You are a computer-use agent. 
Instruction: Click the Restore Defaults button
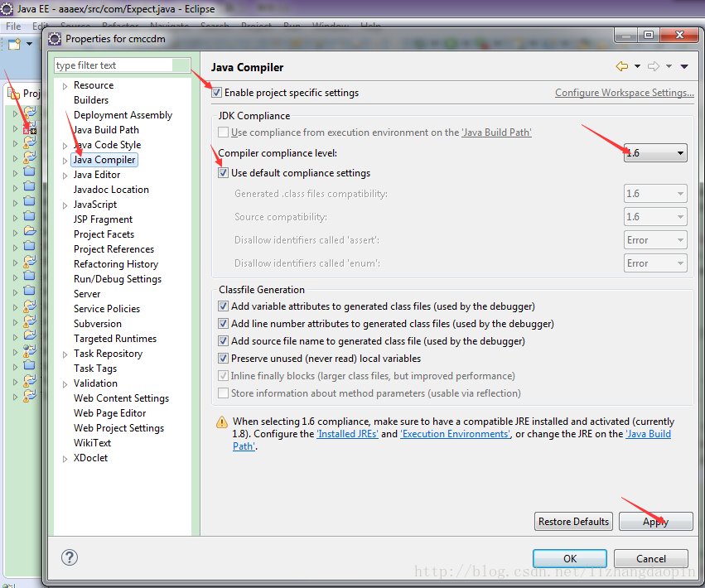click(573, 522)
